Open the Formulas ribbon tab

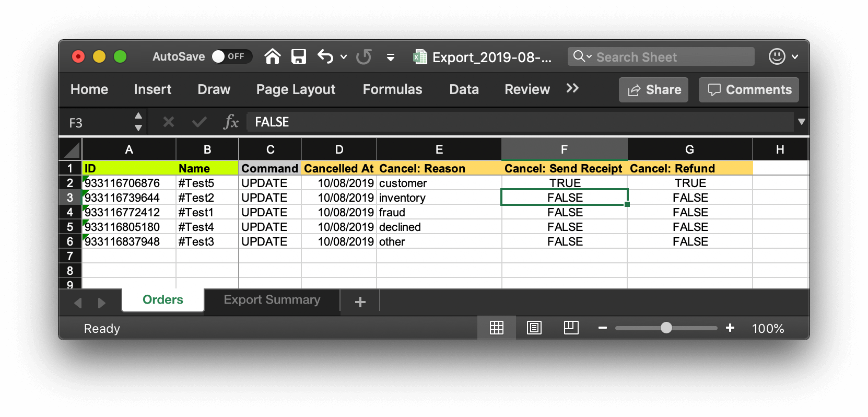(392, 90)
